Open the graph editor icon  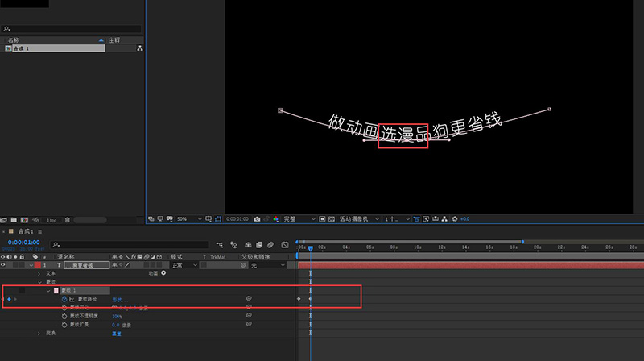(x=285, y=245)
